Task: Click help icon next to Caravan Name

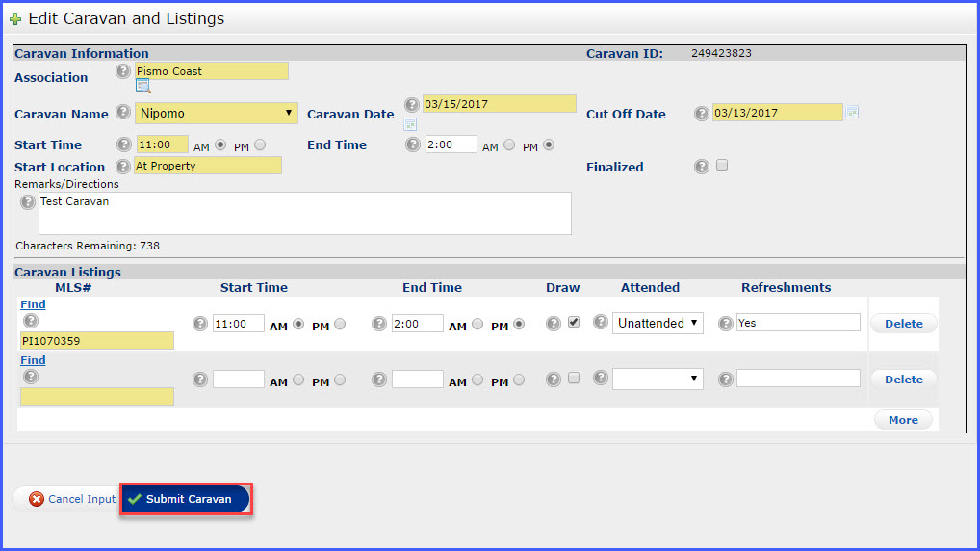Action: pos(122,113)
